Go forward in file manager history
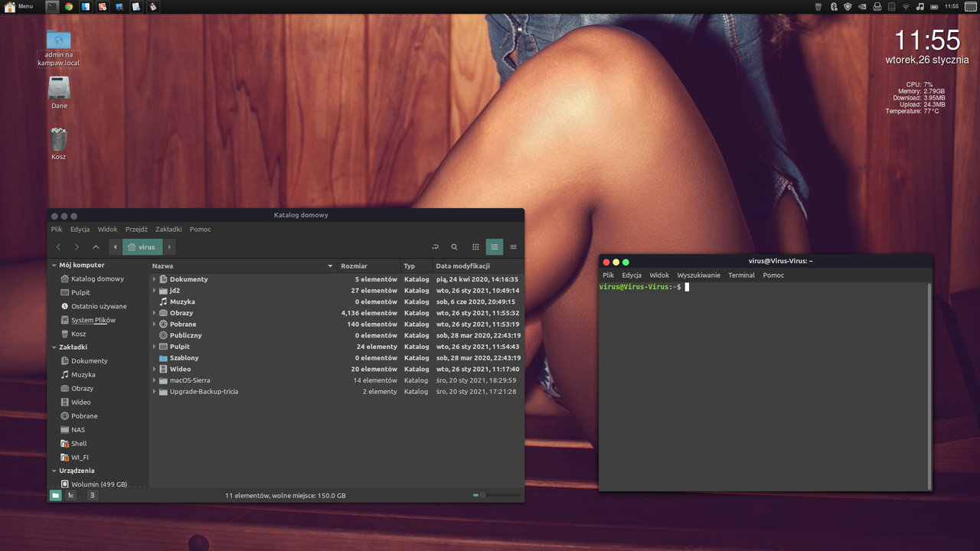The width and height of the screenshot is (980, 551). (77, 247)
